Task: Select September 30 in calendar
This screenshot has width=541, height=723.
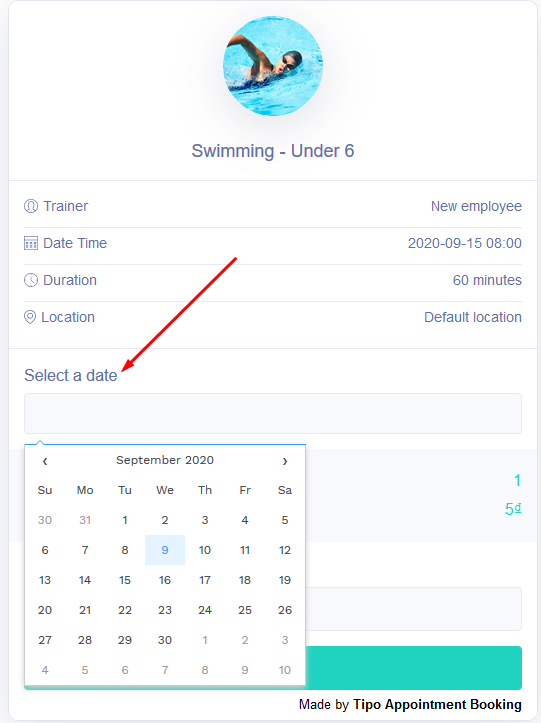Action: pos(165,640)
